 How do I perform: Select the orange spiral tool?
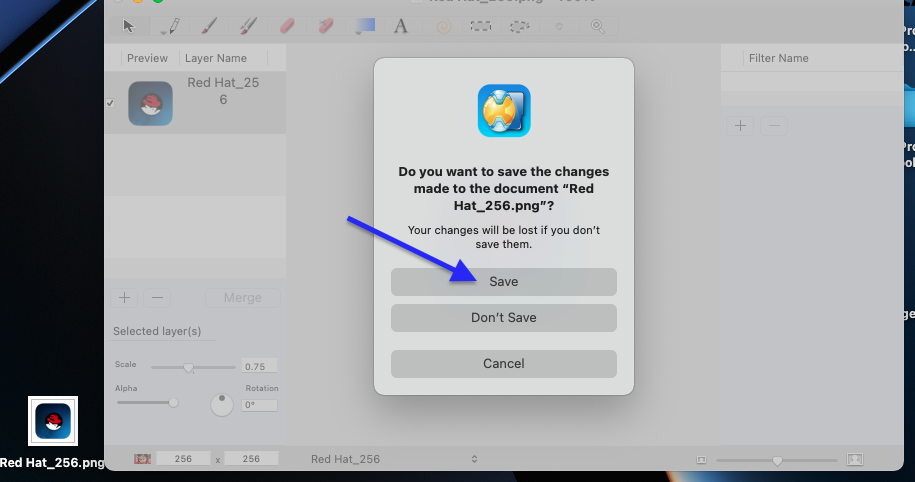tap(443, 26)
